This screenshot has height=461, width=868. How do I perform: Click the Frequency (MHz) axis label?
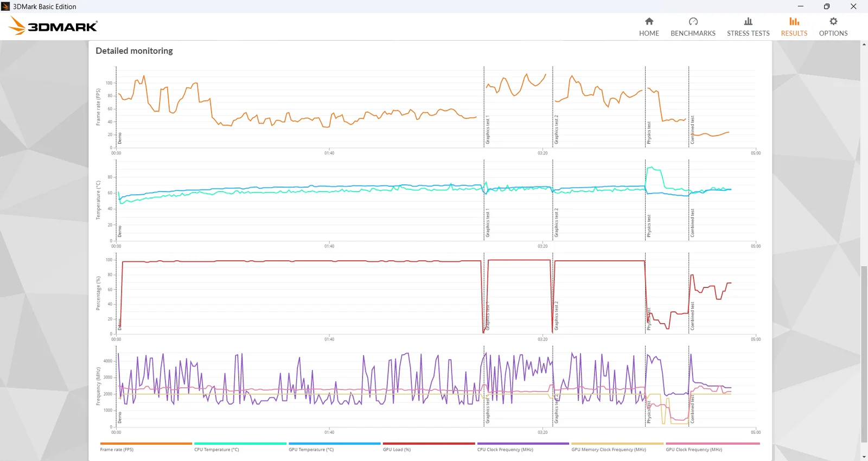[x=98, y=386]
